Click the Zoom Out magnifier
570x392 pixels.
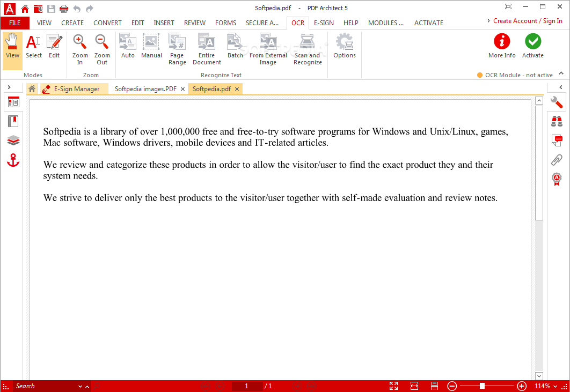[x=102, y=49]
